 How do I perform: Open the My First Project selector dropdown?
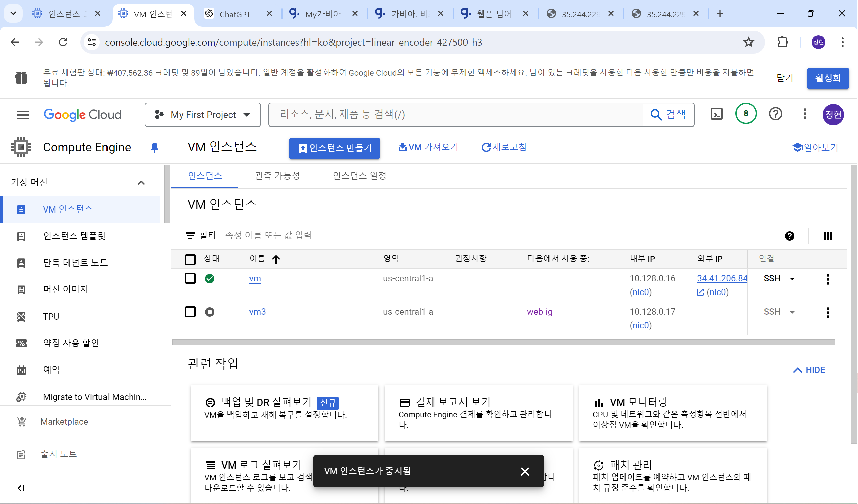[x=203, y=115]
